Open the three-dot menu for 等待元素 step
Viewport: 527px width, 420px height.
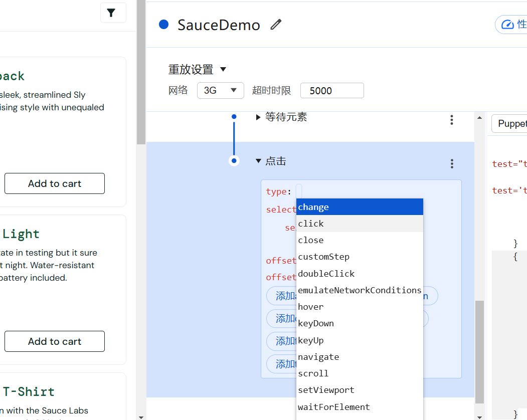[452, 120]
